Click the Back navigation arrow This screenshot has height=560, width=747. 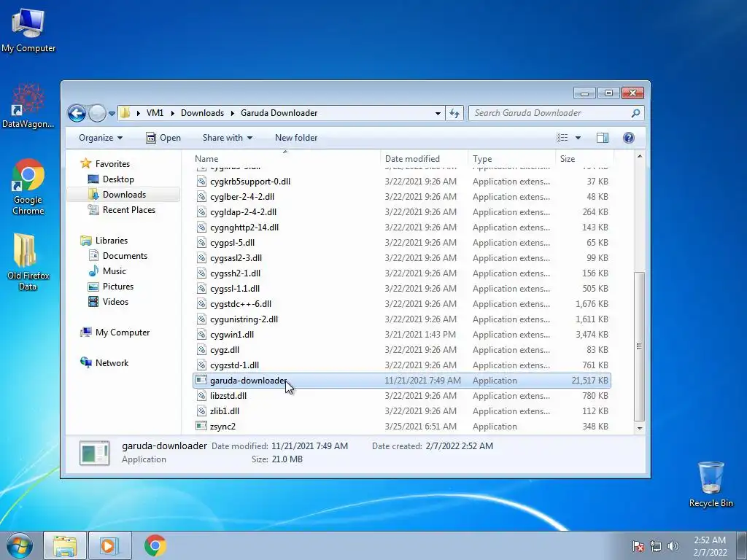tap(77, 113)
